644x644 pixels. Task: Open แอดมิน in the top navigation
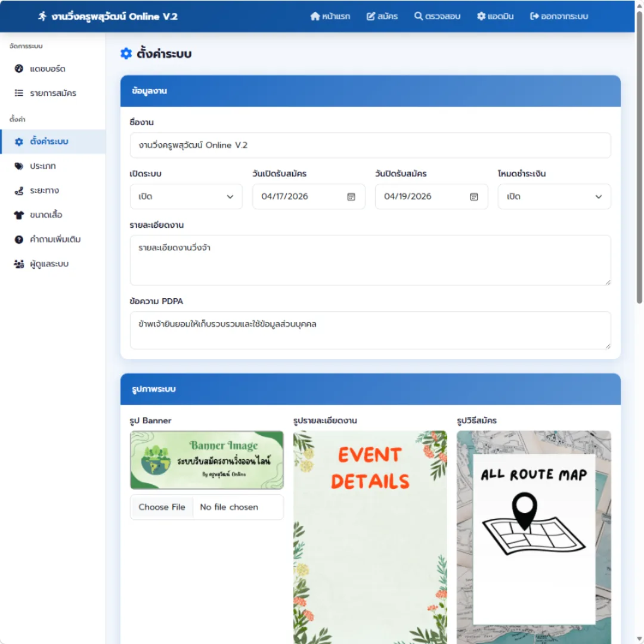(x=495, y=16)
